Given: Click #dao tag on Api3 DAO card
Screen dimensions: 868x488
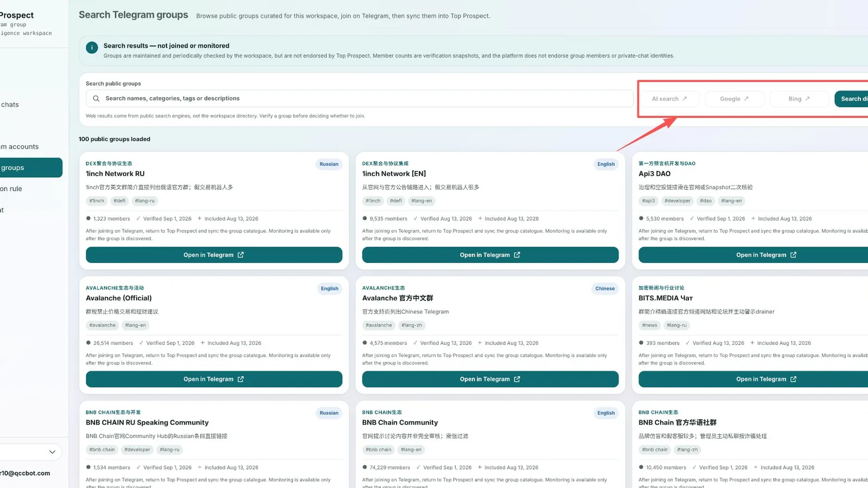Looking at the screenshot, I should [x=706, y=201].
